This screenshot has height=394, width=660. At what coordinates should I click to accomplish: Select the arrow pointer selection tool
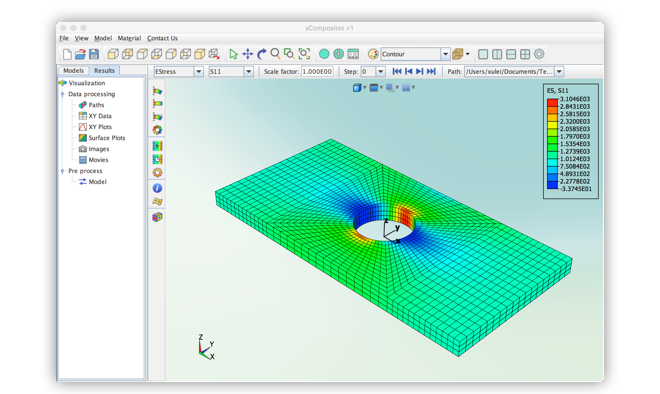click(x=233, y=54)
